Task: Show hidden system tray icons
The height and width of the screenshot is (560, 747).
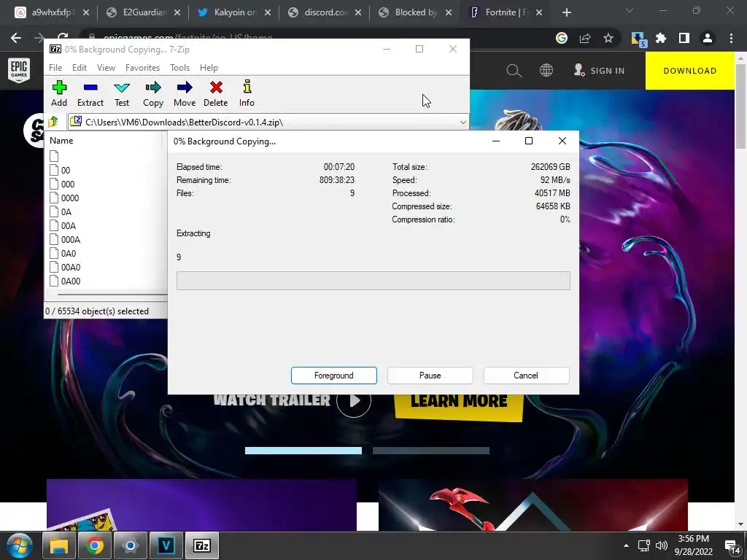Action: (x=626, y=545)
